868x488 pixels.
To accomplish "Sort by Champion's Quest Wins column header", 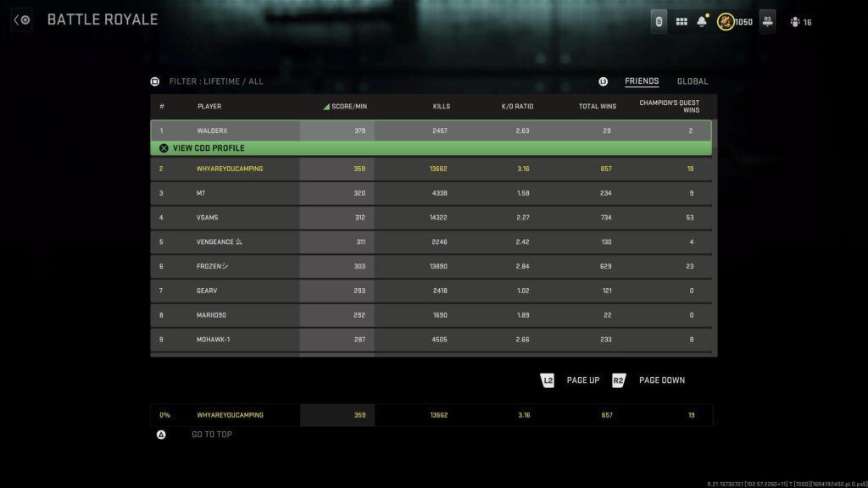I will 670,106.
